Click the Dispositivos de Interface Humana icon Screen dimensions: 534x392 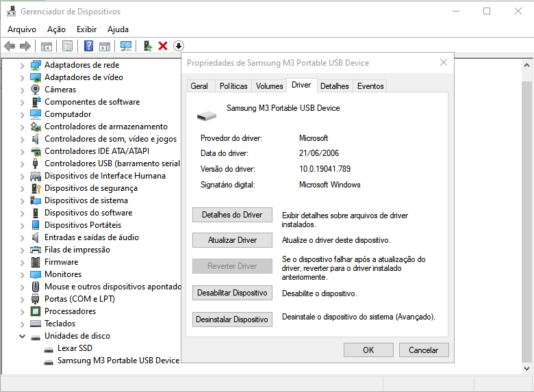point(36,176)
